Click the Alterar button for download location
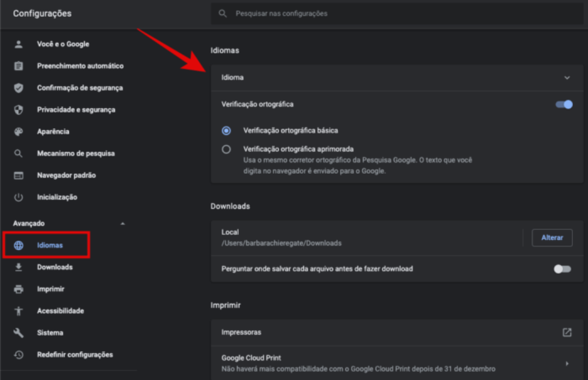This screenshot has width=588, height=380. tap(552, 237)
